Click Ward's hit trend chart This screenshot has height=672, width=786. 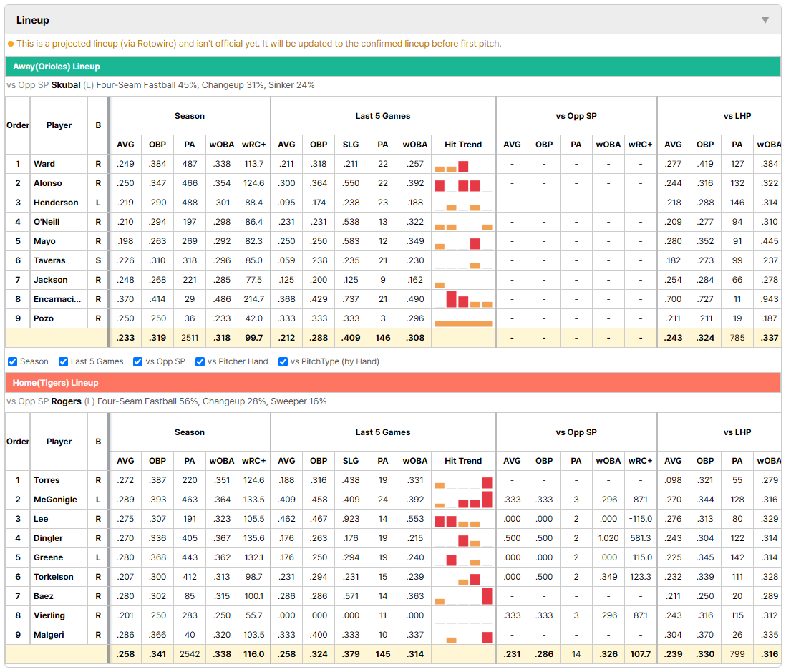click(463, 165)
